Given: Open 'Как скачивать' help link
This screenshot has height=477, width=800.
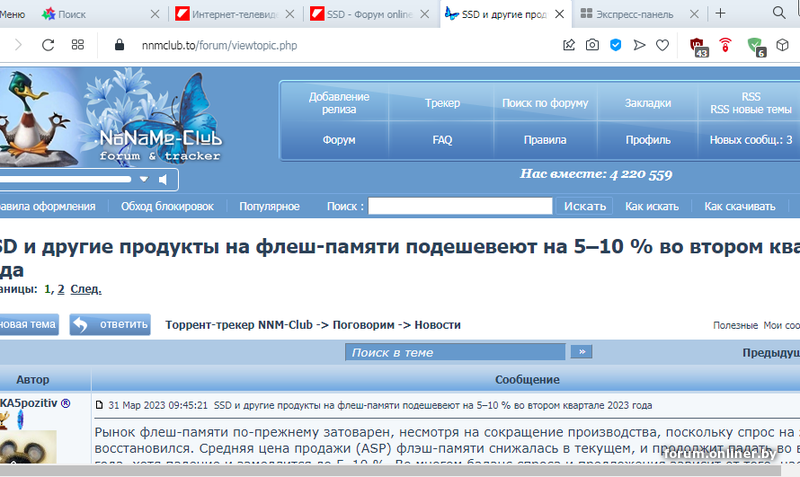Looking at the screenshot, I should [740, 207].
